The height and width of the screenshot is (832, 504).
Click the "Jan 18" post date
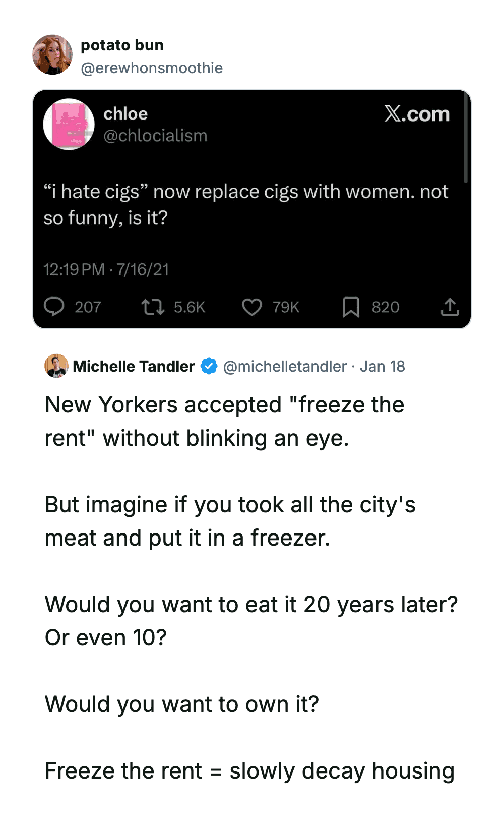(383, 366)
